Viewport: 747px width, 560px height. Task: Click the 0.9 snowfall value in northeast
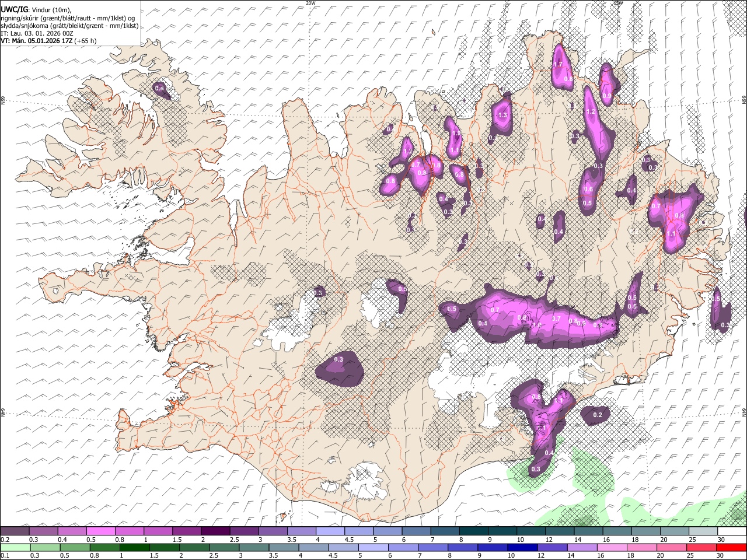pos(607,96)
